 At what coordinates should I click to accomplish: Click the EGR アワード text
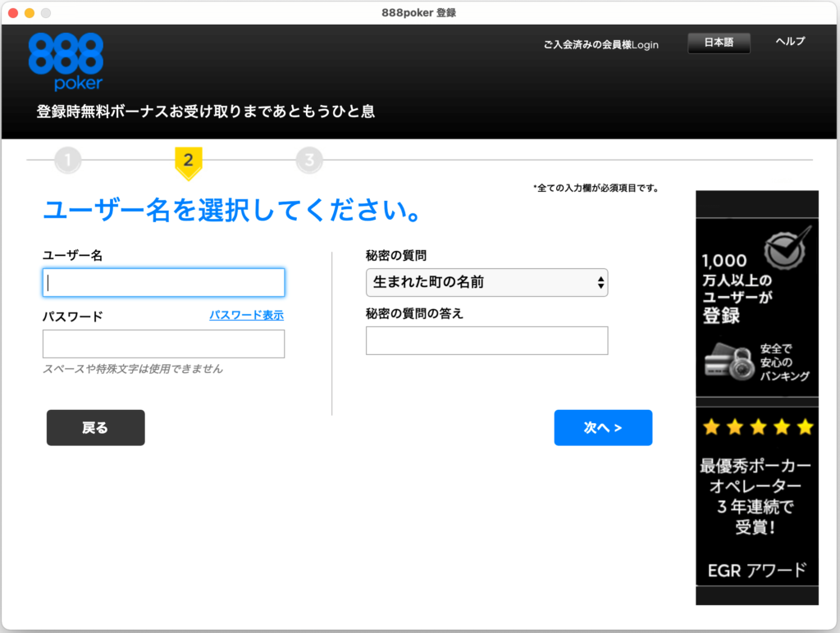756,571
